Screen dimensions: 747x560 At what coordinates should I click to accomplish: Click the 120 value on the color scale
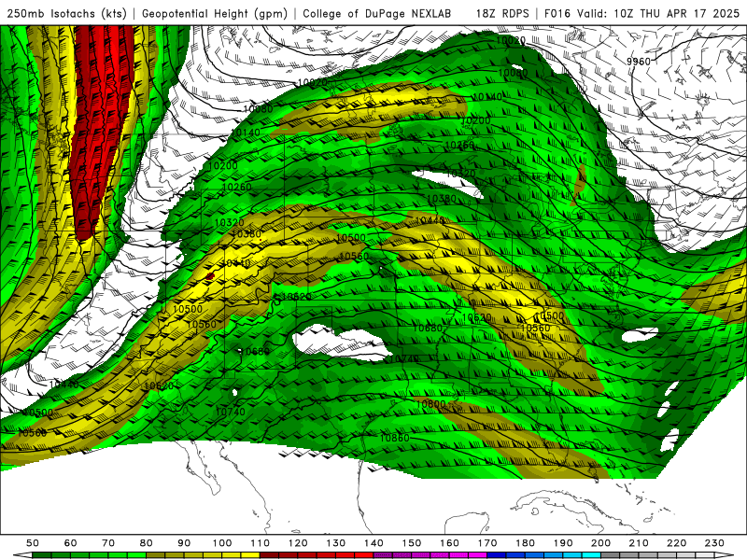298,543
